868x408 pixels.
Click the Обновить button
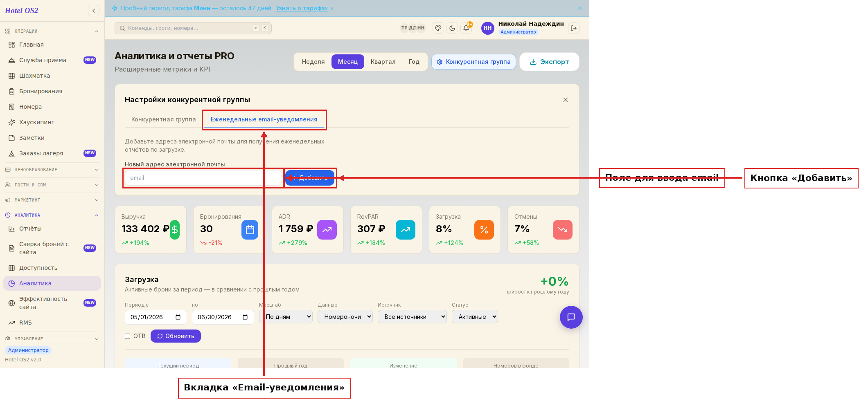click(x=176, y=336)
